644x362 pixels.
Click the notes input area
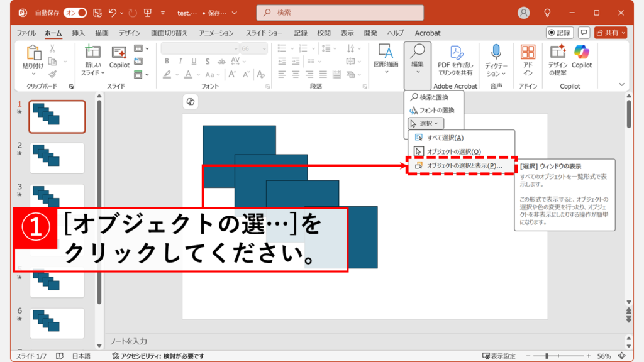click(365, 341)
